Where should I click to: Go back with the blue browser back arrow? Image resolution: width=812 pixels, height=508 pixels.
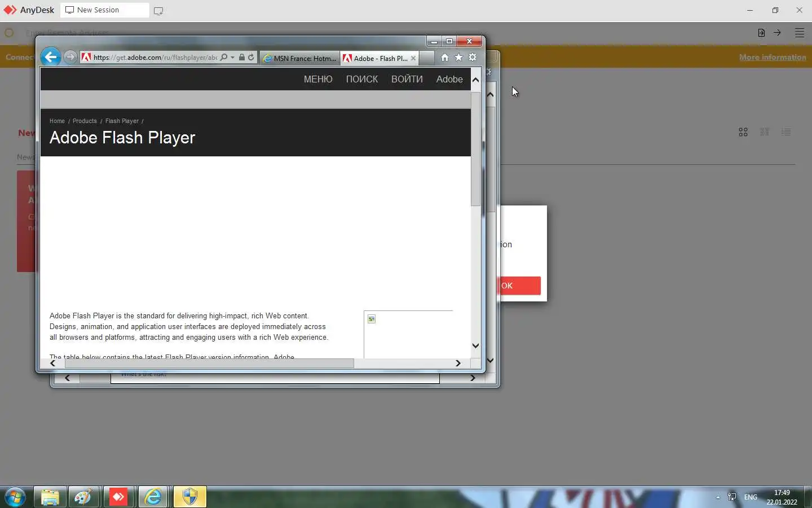[51, 57]
